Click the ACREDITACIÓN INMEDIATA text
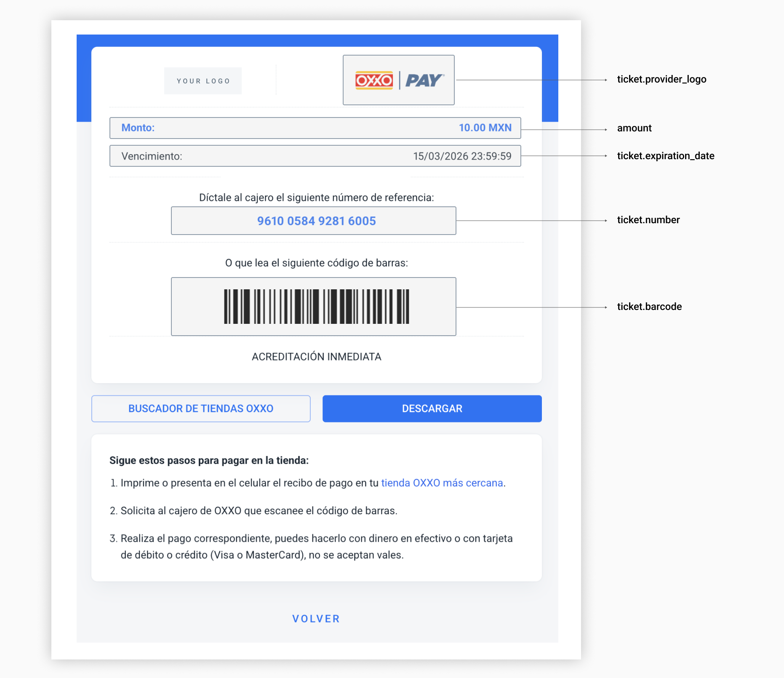This screenshot has height=678, width=784. pos(316,356)
